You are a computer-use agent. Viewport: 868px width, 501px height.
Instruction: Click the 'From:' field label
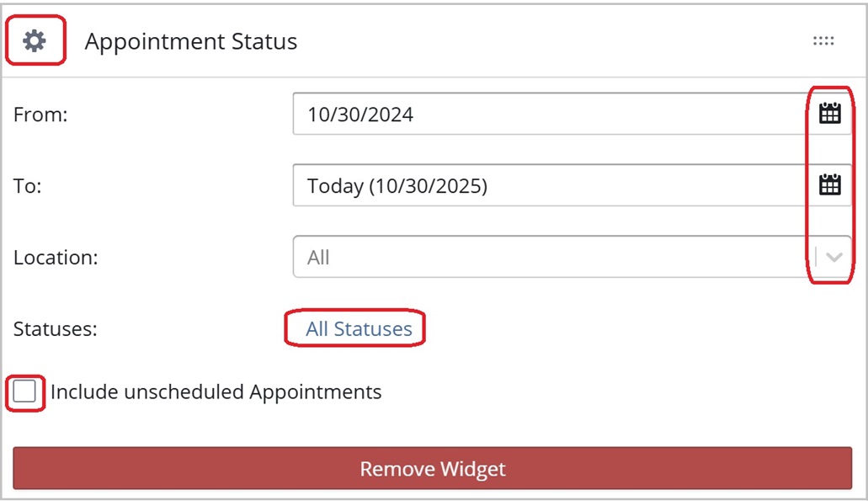coord(40,115)
